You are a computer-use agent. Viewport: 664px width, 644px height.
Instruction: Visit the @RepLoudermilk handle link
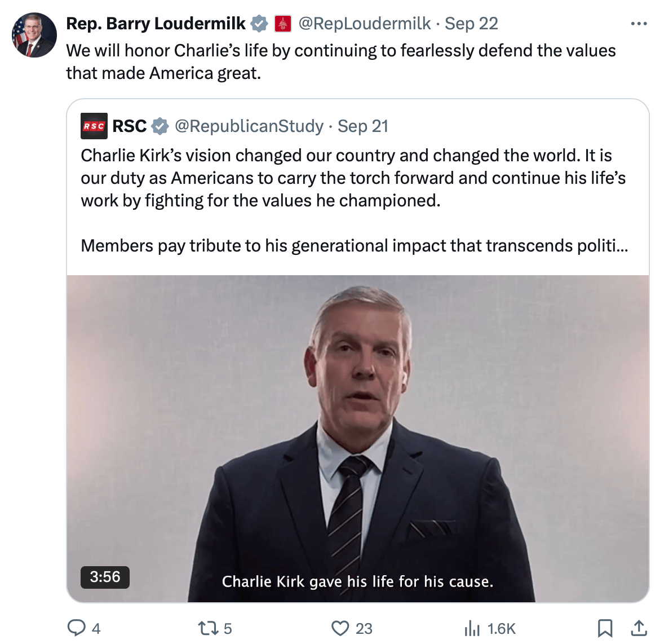(364, 24)
